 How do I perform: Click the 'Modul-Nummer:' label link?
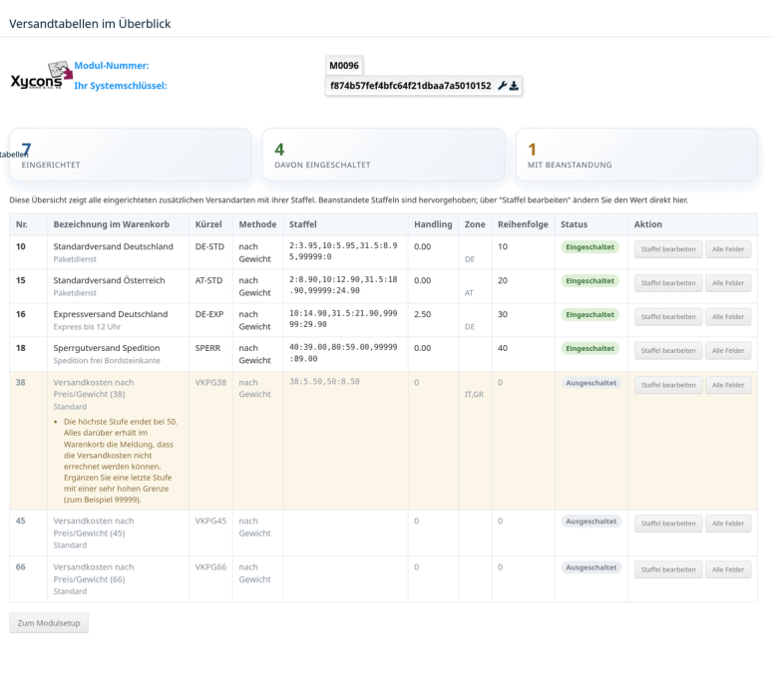coord(113,67)
